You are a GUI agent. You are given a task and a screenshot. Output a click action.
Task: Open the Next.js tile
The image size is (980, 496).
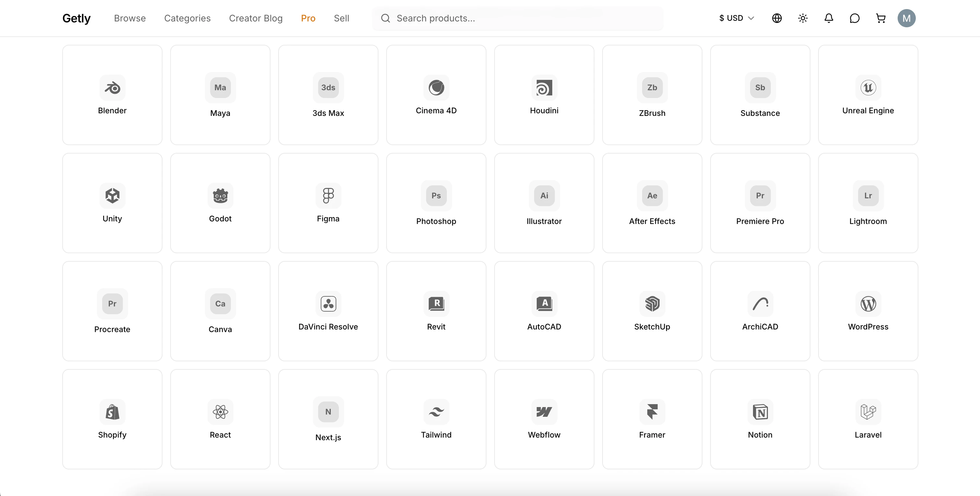coord(328,419)
